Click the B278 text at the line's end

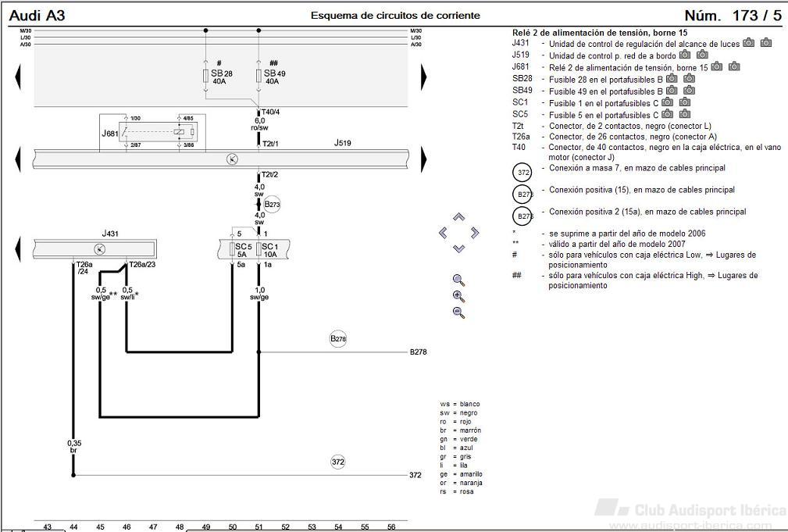(x=418, y=352)
